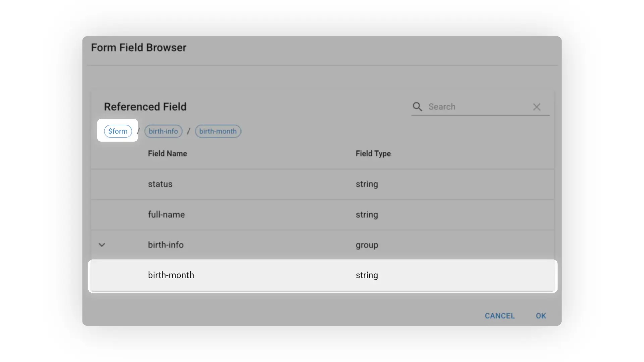Click the birth-info breadcrumb chip
644x362 pixels.
coord(163,131)
